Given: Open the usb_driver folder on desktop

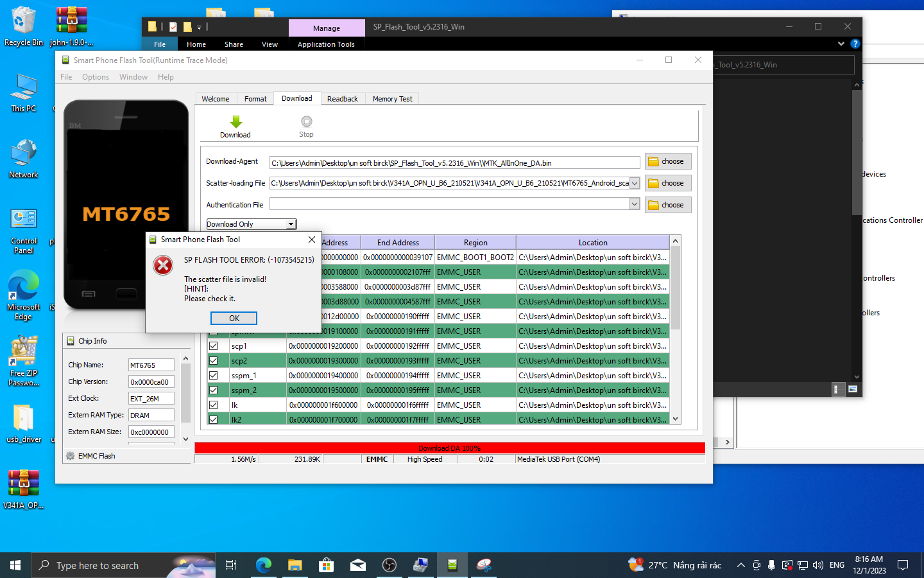Looking at the screenshot, I should 23,419.
